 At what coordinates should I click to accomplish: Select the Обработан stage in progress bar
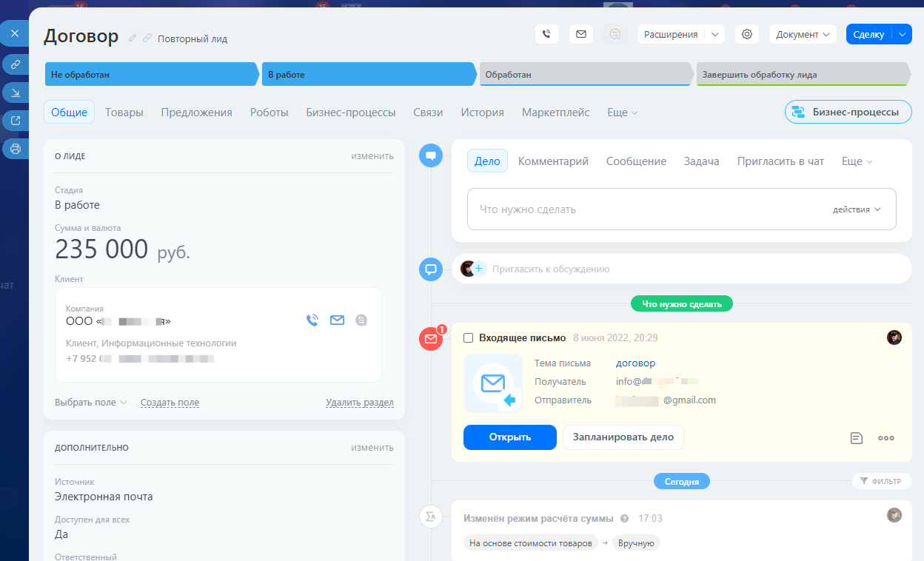pyautogui.click(x=586, y=75)
